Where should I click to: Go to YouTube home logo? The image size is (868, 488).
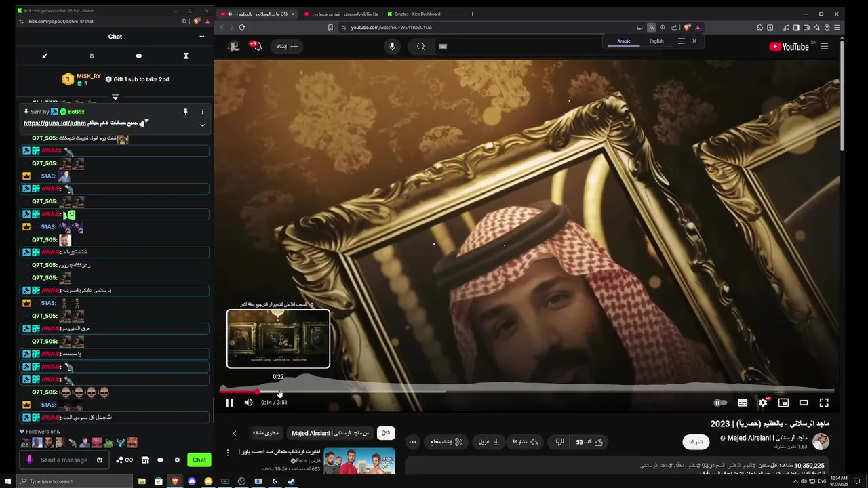pos(789,47)
